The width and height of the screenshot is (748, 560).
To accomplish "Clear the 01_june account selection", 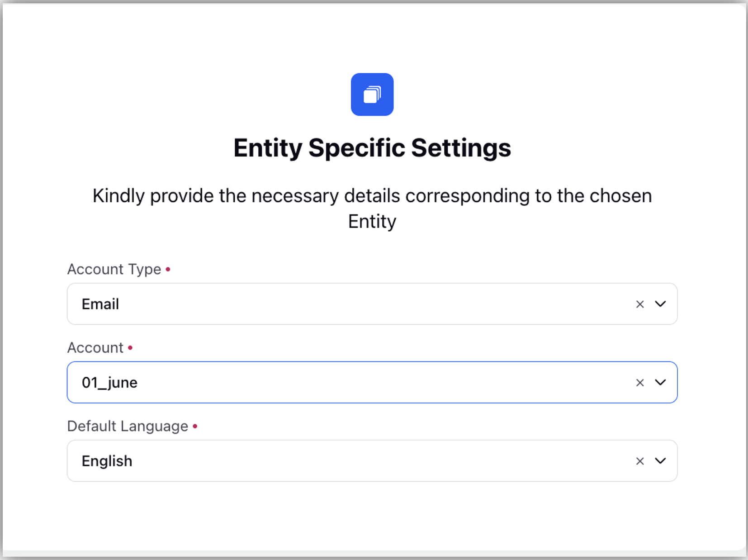I will (640, 383).
